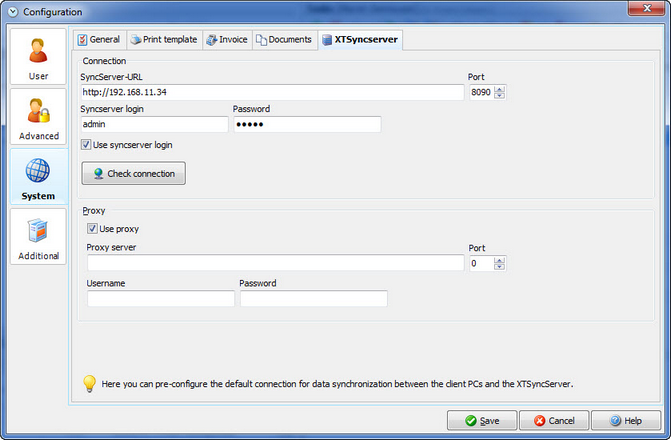The height and width of the screenshot is (440, 671).
Task: Save the configuration
Action: tap(482, 421)
